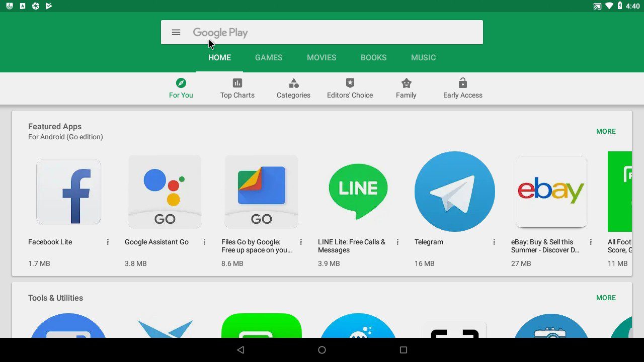644x362 pixels.
Task: Click the Wi-Fi icon in status bar
Action: click(x=609, y=6)
